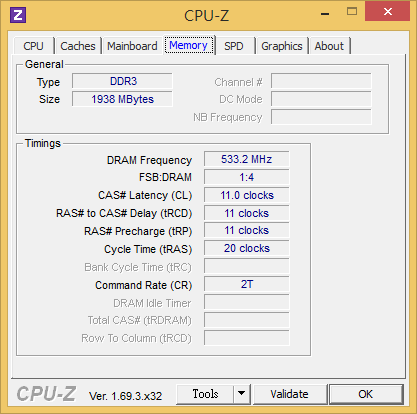This screenshot has width=417, height=414.
Task: Select the memory Type DDR3 field
Action: click(x=122, y=81)
